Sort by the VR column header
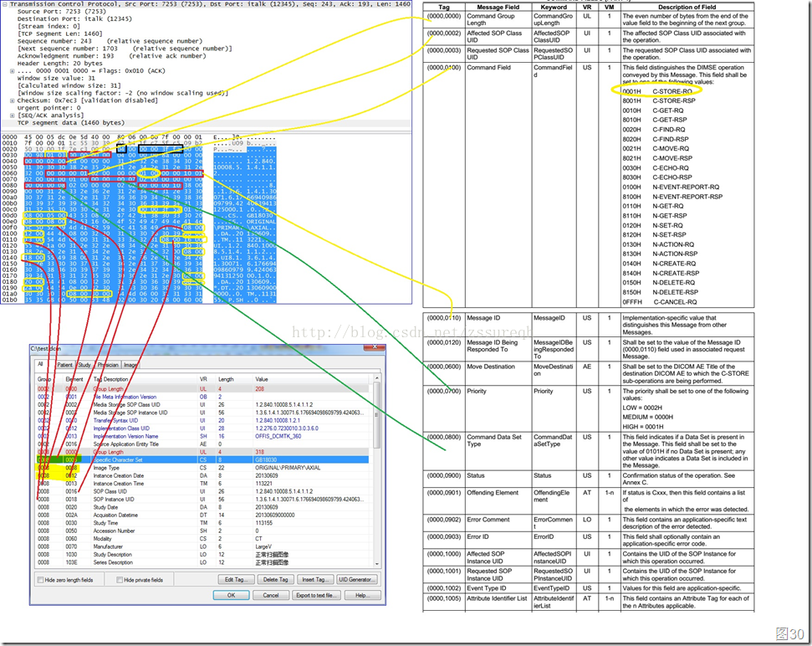Viewport: 812px width, 646px height. tap(207, 379)
